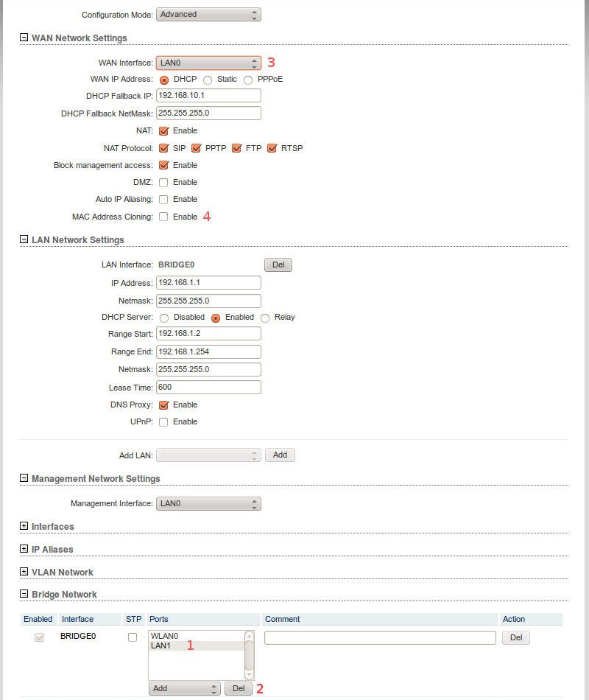This screenshot has height=700, width=589.
Task: Enable MAC Address Cloning checkbox
Action: 163,217
